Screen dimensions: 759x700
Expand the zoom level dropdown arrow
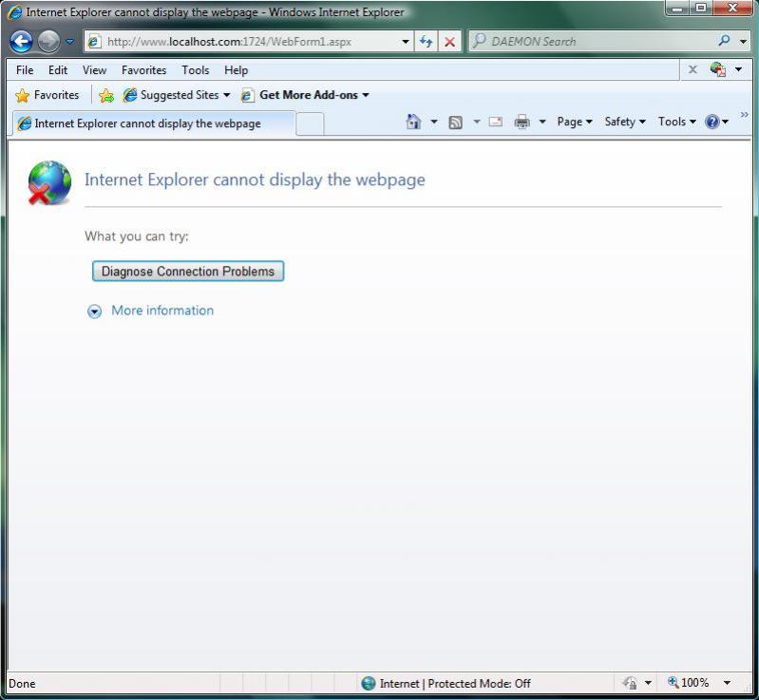pyautogui.click(x=727, y=683)
